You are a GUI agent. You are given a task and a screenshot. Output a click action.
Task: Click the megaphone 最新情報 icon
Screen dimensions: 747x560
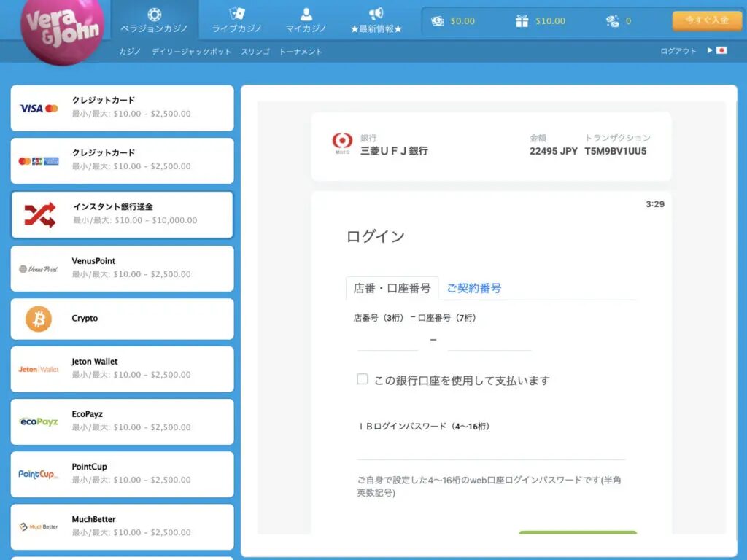(376, 14)
